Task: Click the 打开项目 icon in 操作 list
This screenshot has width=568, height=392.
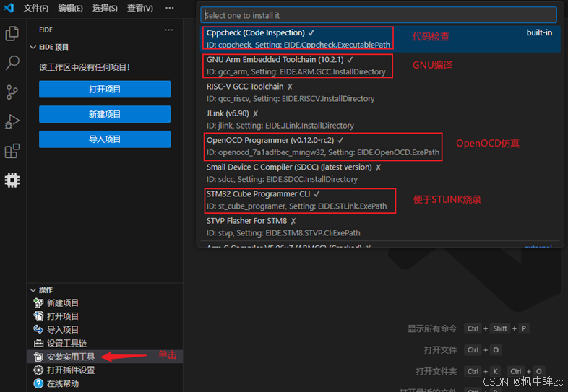Action: pyautogui.click(x=38, y=316)
